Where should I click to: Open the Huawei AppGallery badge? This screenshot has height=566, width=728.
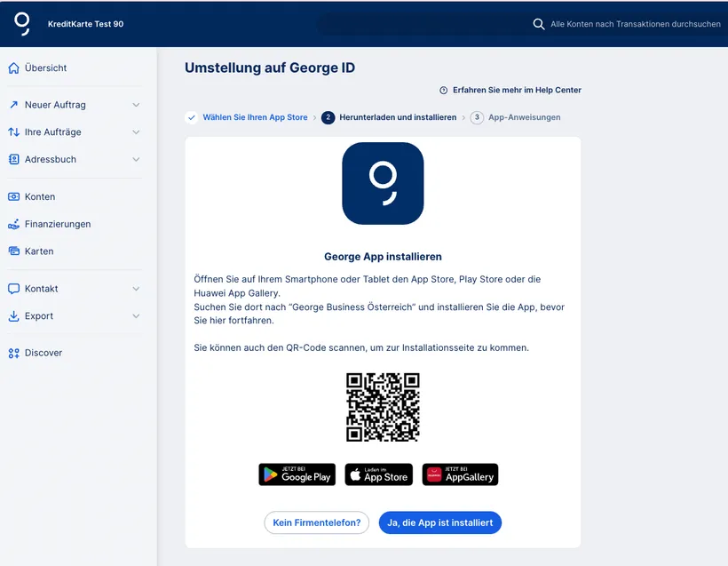click(460, 474)
